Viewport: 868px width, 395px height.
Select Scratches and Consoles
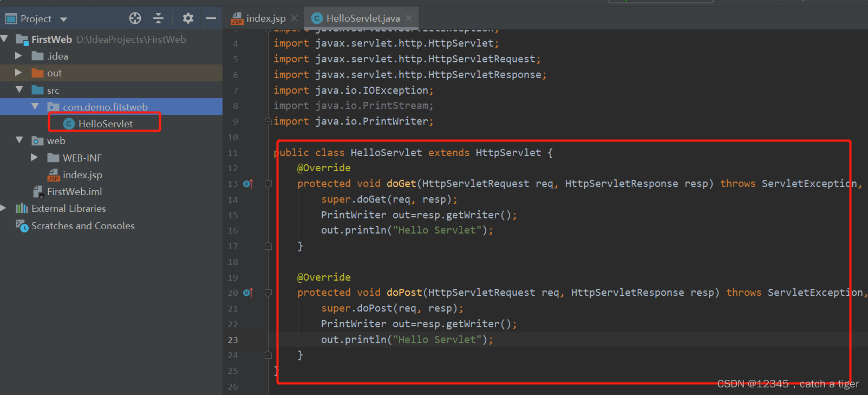click(83, 226)
